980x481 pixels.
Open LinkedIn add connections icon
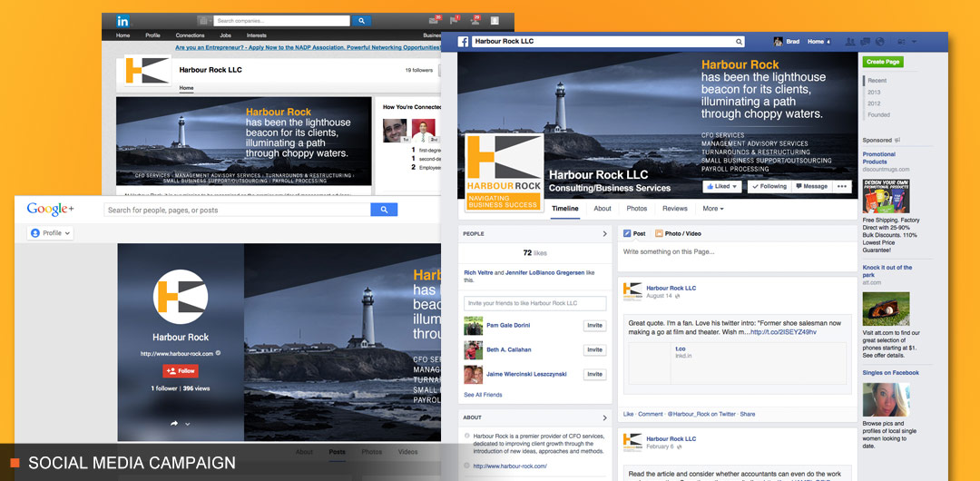475,21
